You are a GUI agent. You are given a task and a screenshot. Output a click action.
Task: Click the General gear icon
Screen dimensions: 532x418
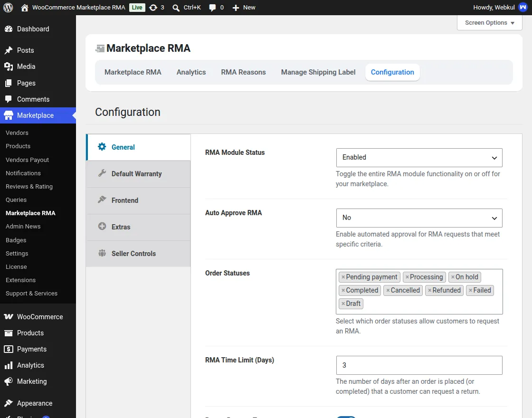coord(102,147)
